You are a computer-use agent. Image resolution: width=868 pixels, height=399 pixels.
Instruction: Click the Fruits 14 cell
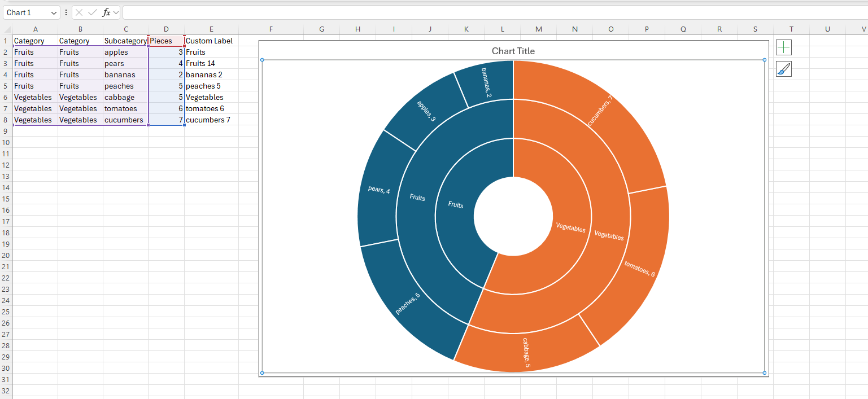(x=211, y=63)
